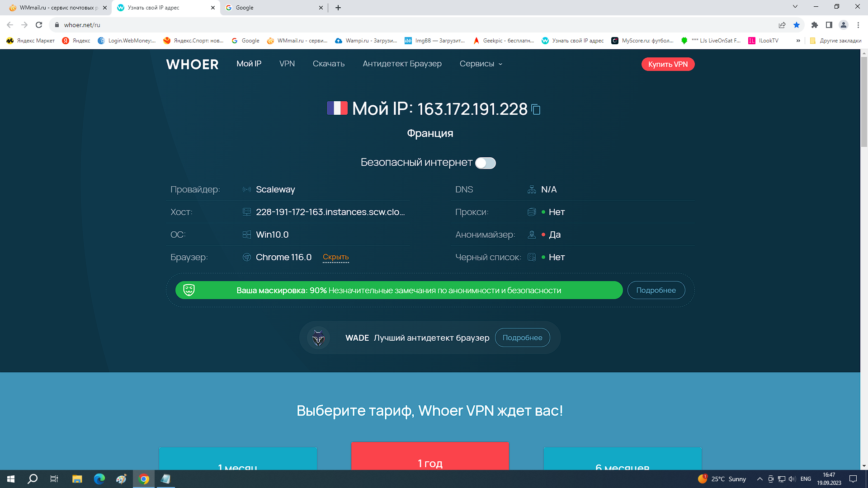Click Подробнее next to the masking bar
The image size is (868, 488).
[x=656, y=290]
